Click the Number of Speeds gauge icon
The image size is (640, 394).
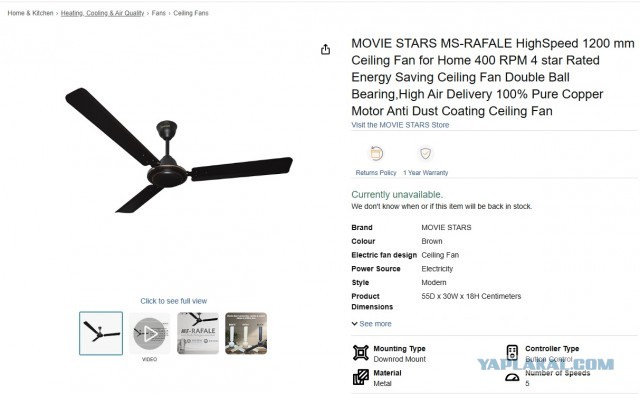coord(512,377)
